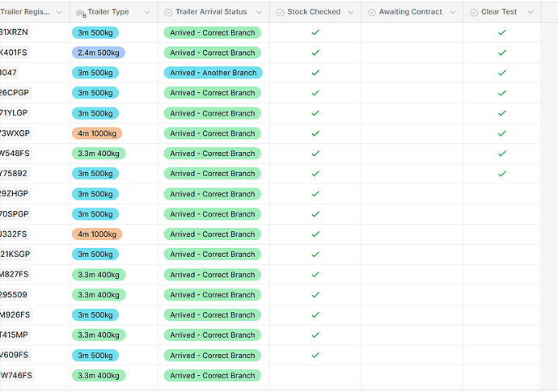Screen dimensions: 558x392
Task: Check Clear Test for row 29ZHGP
Action: (502, 194)
